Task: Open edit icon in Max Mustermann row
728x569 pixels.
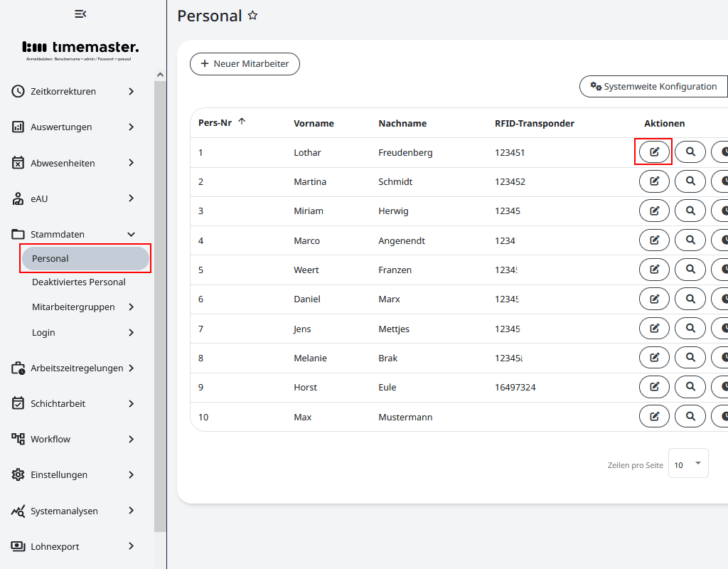Action: click(654, 417)
